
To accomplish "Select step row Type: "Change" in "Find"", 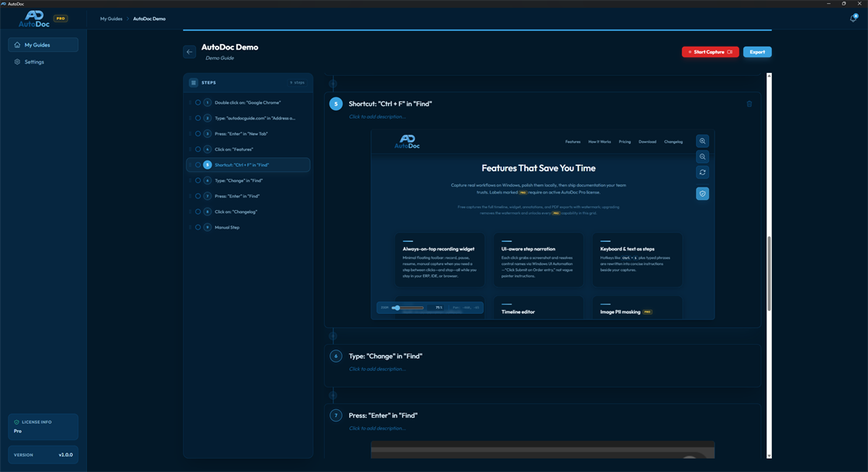I will [248, 181].
